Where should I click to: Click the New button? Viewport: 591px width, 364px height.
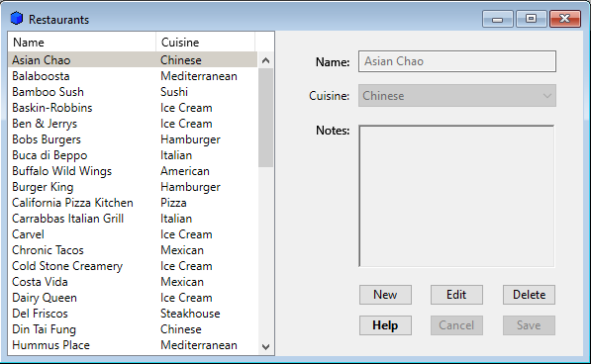point(385,295)
